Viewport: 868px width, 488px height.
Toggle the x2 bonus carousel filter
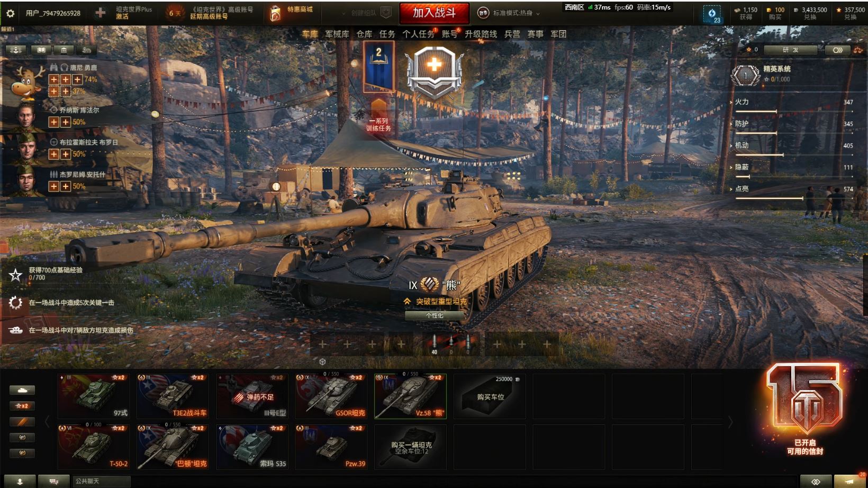click(x=22, y=406)
